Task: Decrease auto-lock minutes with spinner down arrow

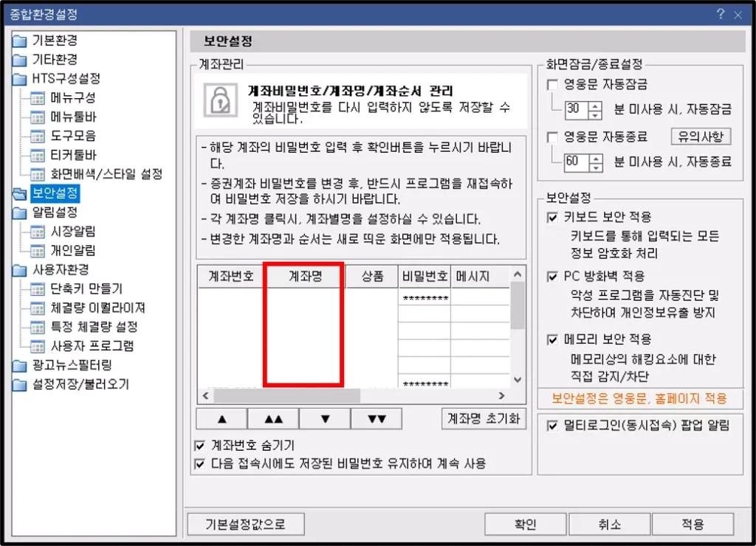Action: coord(596,115)
